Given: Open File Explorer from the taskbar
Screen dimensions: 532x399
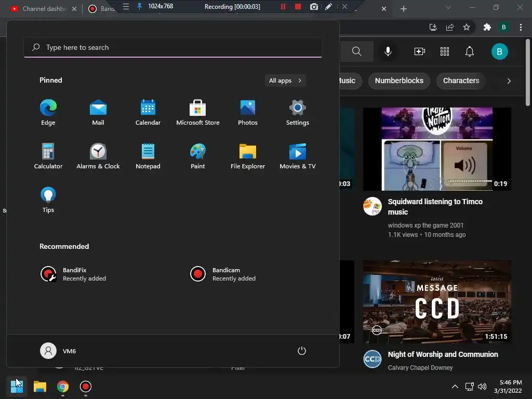Looking at the screenshot, I should 39,387.
